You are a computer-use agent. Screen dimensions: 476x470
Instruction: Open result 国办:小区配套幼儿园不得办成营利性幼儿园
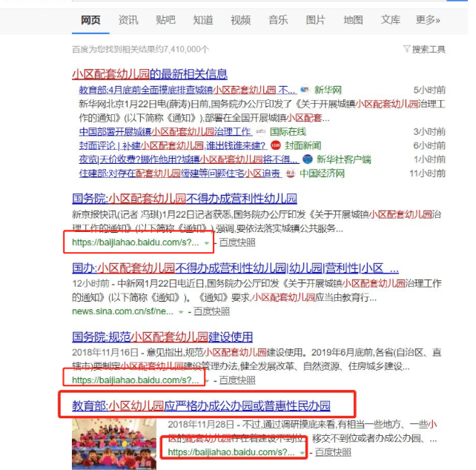click(x=235, y=268)
